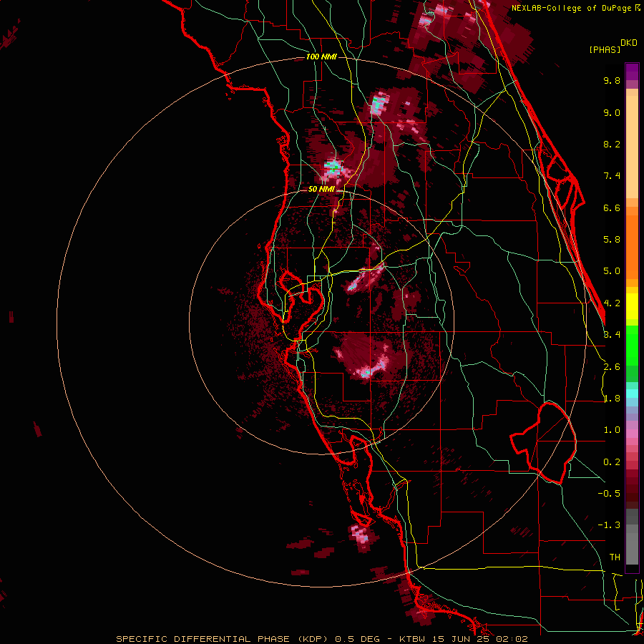Click the 1.0 legend value
This screenshot has width=644, height=644.
click(612, 430)
